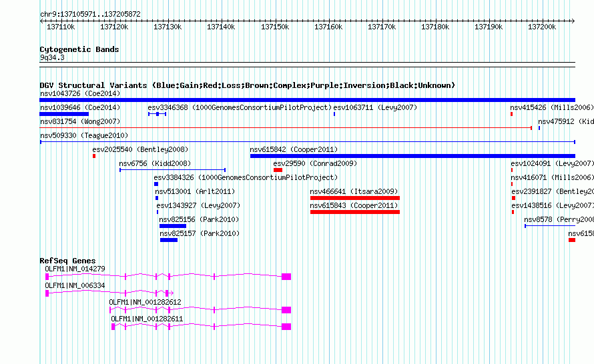Select variant label esv1343927 (Levy2007)
This screenshot has height=364, width=594.
tap(198, 205)
